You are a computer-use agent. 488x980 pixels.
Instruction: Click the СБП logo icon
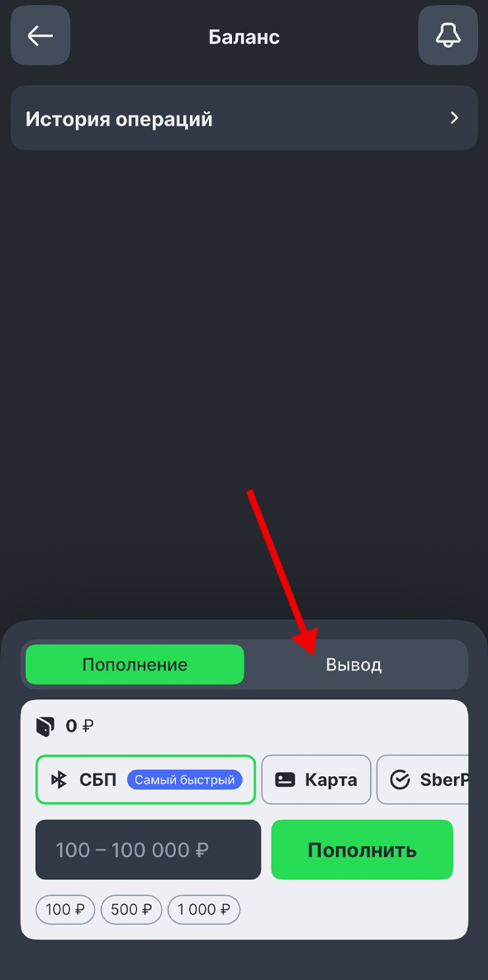tap(59, 779)
